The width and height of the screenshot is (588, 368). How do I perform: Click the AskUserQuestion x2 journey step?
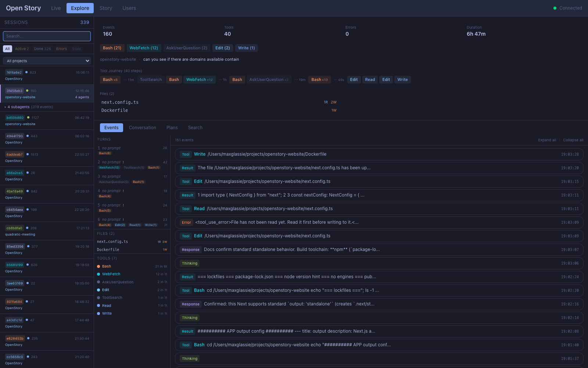[x=269, y=80]
